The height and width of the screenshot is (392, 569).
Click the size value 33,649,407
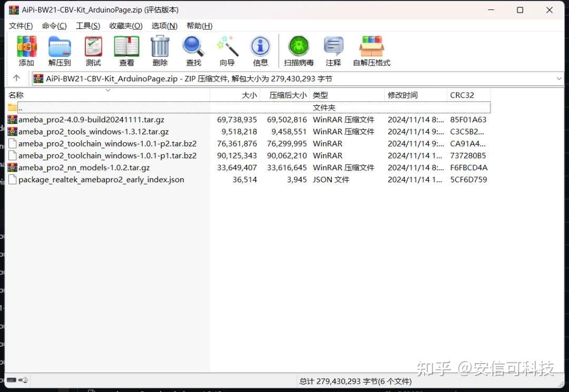point(237,168)
